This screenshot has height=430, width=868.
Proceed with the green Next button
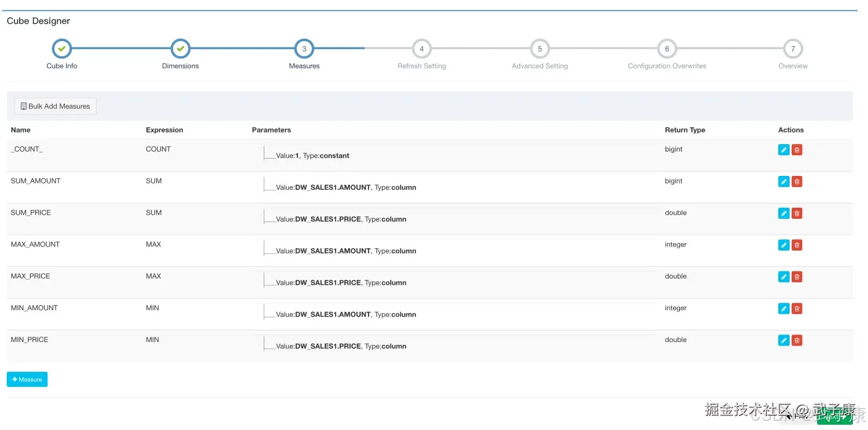pos(835,416)
